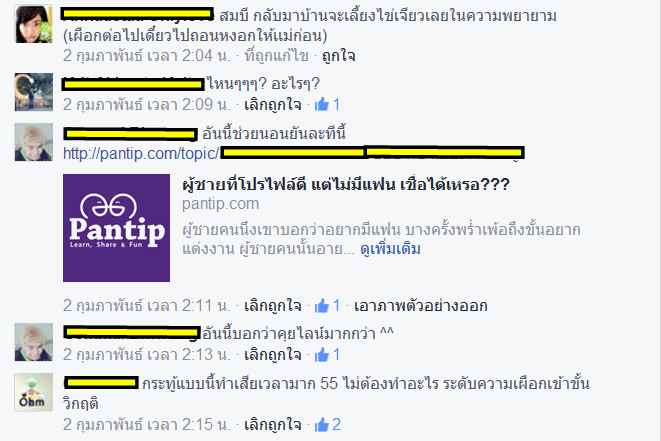The image size is (661, 441).
Task: Click the like thumb icon on 2:11 comment
Action: tap(322, 306)
